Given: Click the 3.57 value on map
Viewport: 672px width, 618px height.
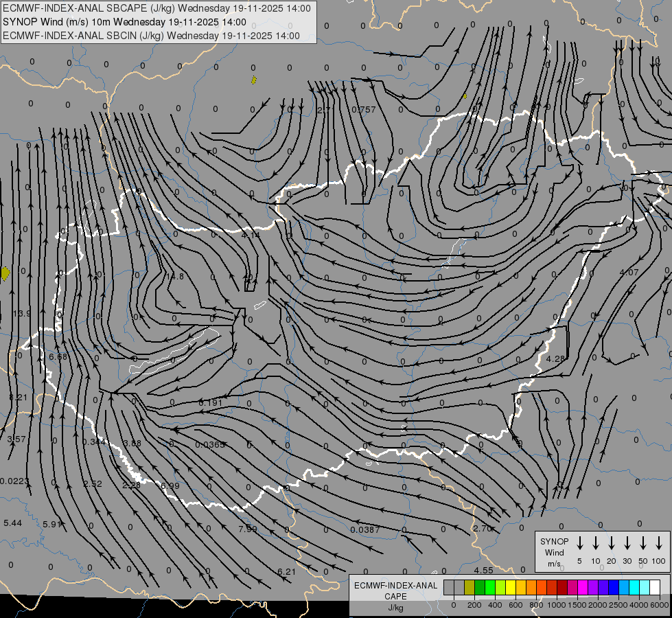Looking at the screenshot, I should point(16,439).
